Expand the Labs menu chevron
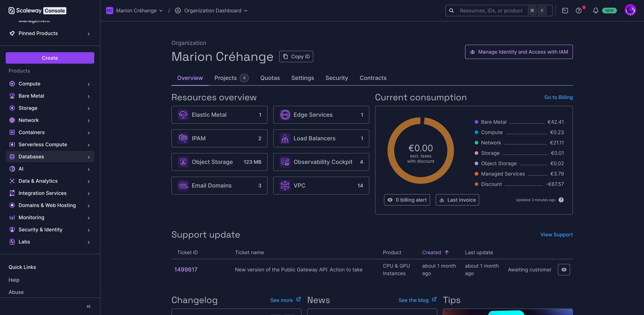 (x=89, y=242)
